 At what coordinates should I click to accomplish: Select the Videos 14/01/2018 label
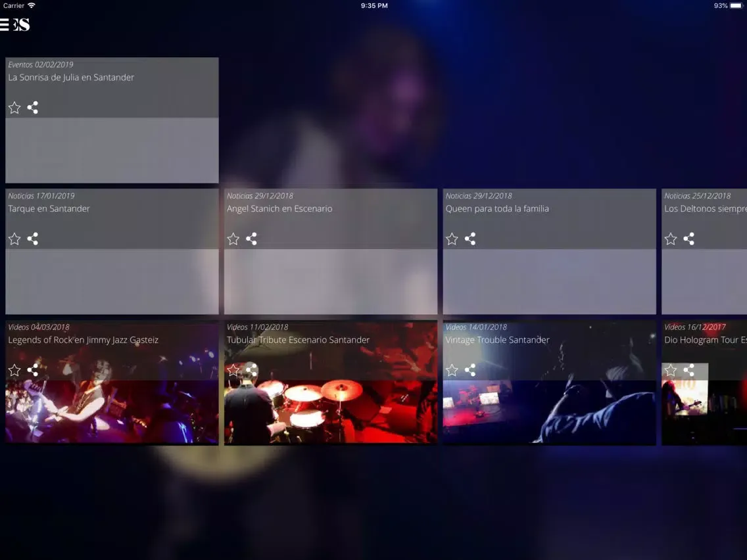(x=476, y=327)
